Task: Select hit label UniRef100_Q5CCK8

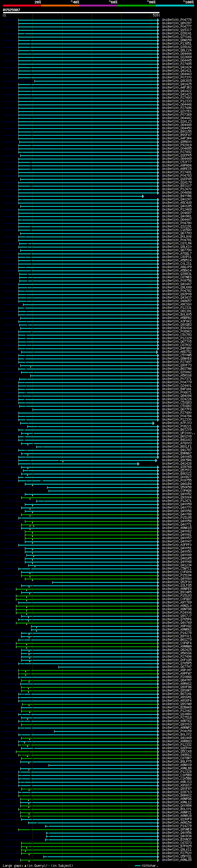Action: pyautogui.click(x=176, y=751)
